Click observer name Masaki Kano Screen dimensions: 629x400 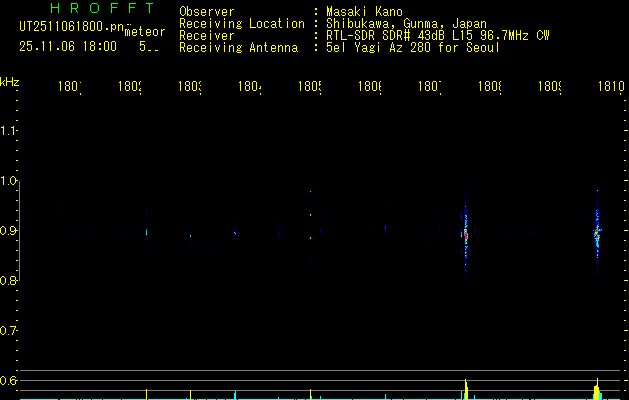point(364,12)
